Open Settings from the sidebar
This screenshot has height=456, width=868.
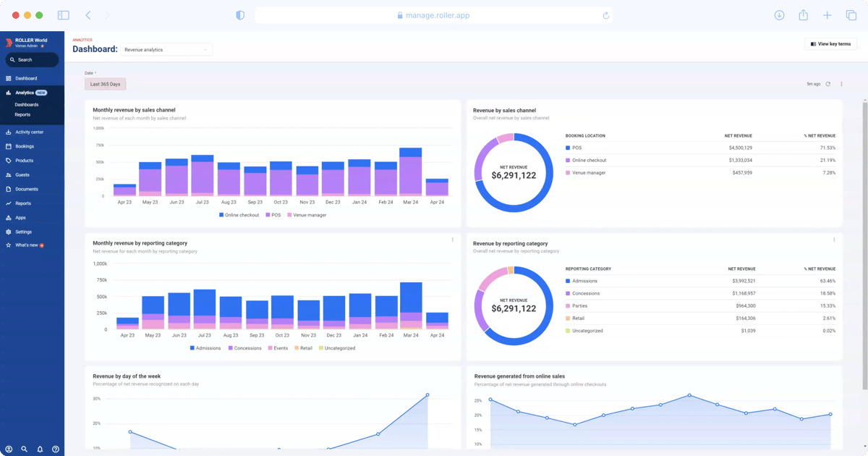[27, 232]
